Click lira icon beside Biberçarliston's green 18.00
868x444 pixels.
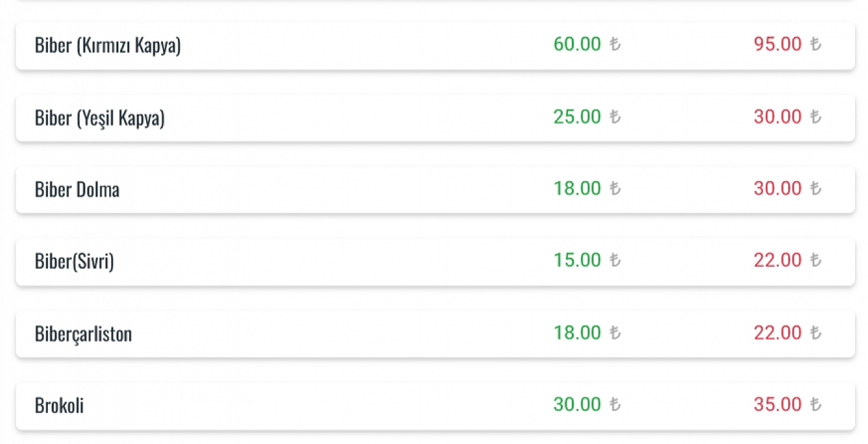click(614, 333)
